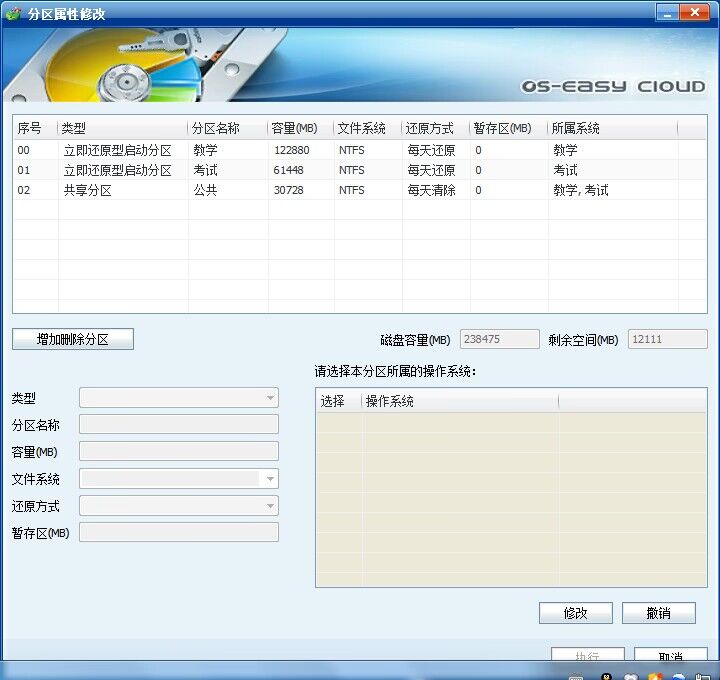Click the 操作系统 header in the OS list
Image resolution: width=720 pixels, height=680 pixels.
tap(459, 401)
